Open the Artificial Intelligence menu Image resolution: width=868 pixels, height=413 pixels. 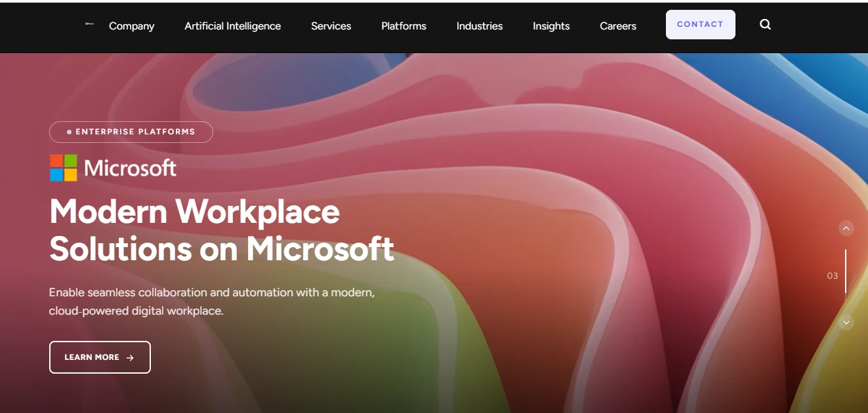(232, 26)
